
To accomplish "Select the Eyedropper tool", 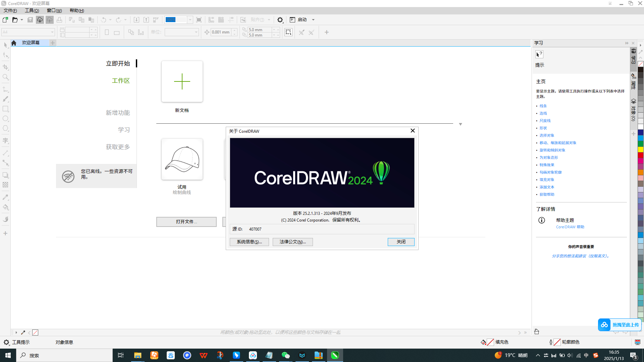I will (5, 197).
